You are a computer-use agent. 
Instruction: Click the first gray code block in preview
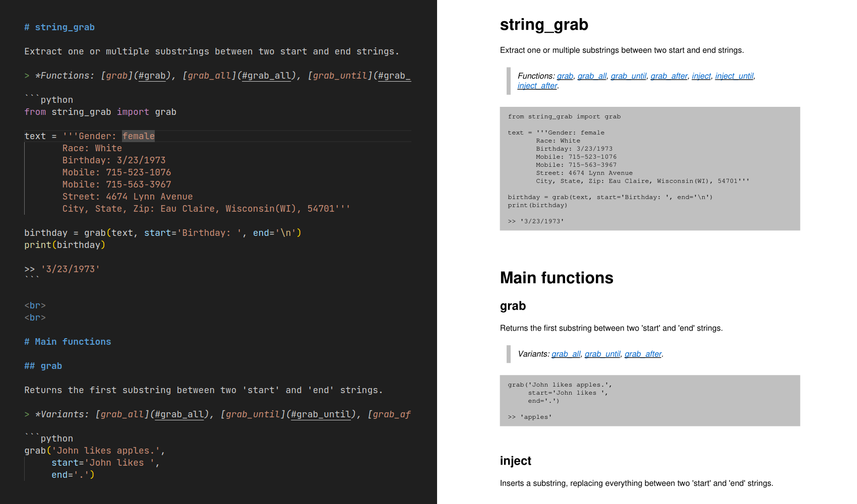649,168
